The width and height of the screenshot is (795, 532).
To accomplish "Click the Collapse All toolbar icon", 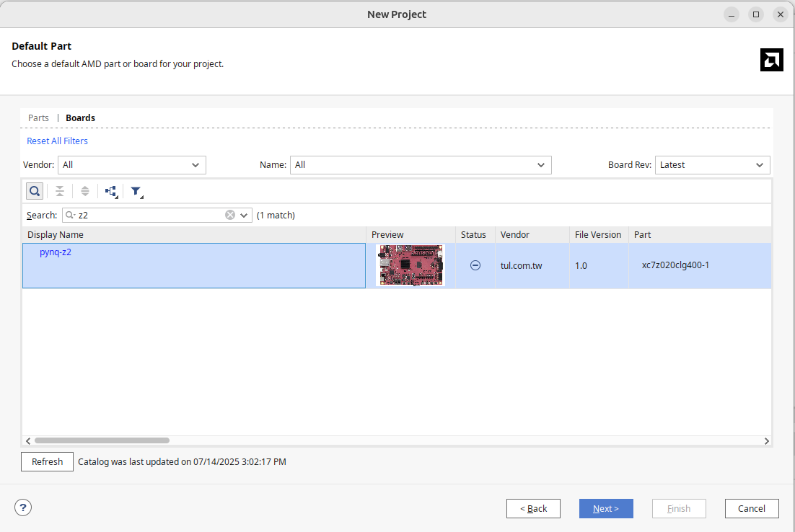I will 60,191.
